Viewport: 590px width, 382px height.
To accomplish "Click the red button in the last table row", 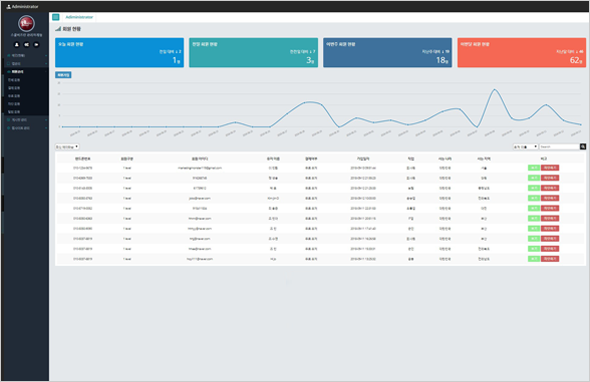I will (x=550, y=259).
